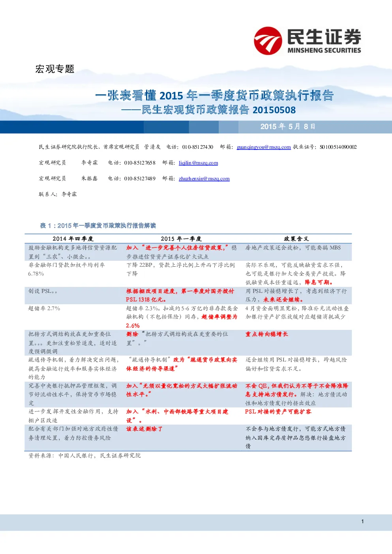Viewport: 392px width, 554px height.
Task: Click the researcher name 朱振鑫
Action: click(x=90, y=179)
